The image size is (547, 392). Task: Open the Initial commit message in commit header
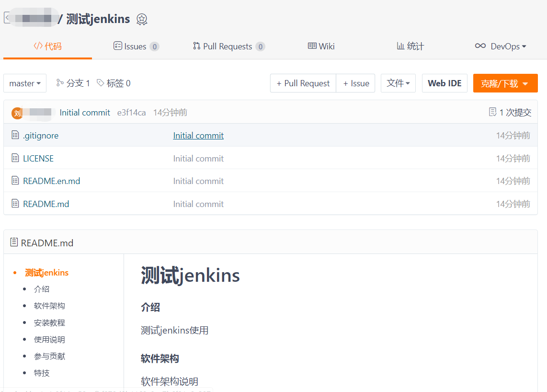pos(85,113)
